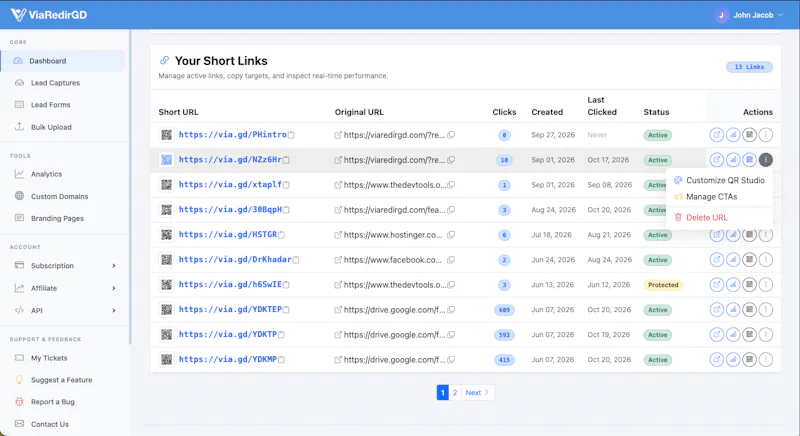Copy the NZz6Hr short URL
Viewport: 800px width, 436px height.
286,160
